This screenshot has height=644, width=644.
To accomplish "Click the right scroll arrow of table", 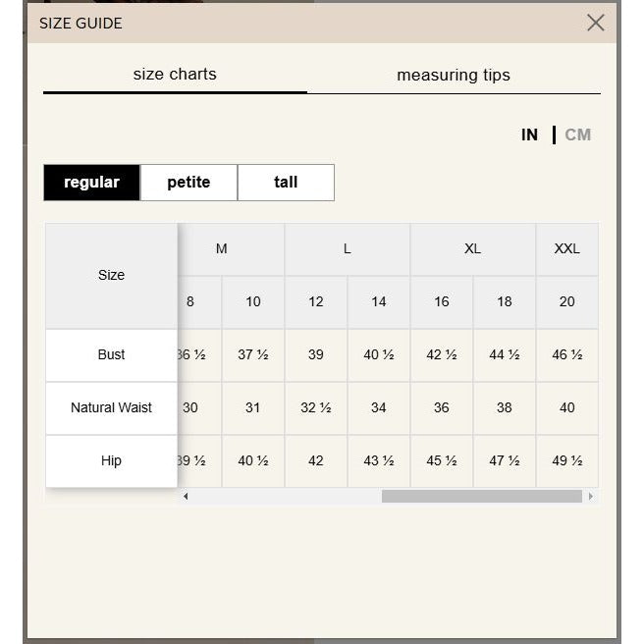I will (x=590, y=497).
